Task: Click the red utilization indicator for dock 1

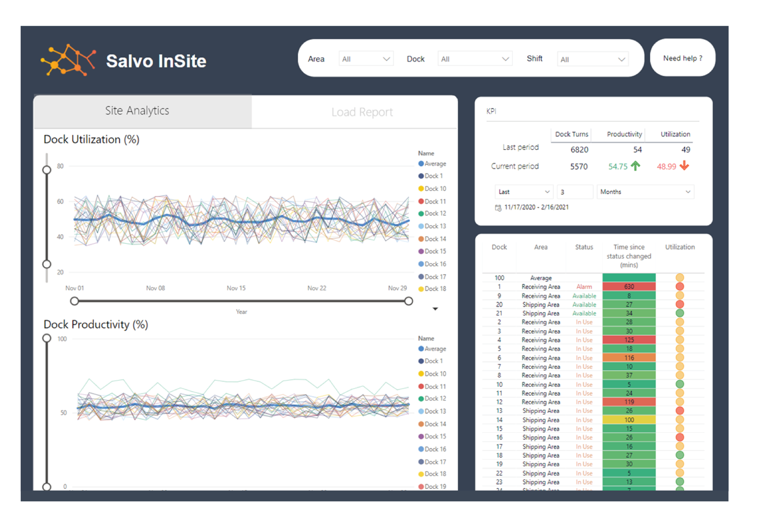Action: coord(680,287)
